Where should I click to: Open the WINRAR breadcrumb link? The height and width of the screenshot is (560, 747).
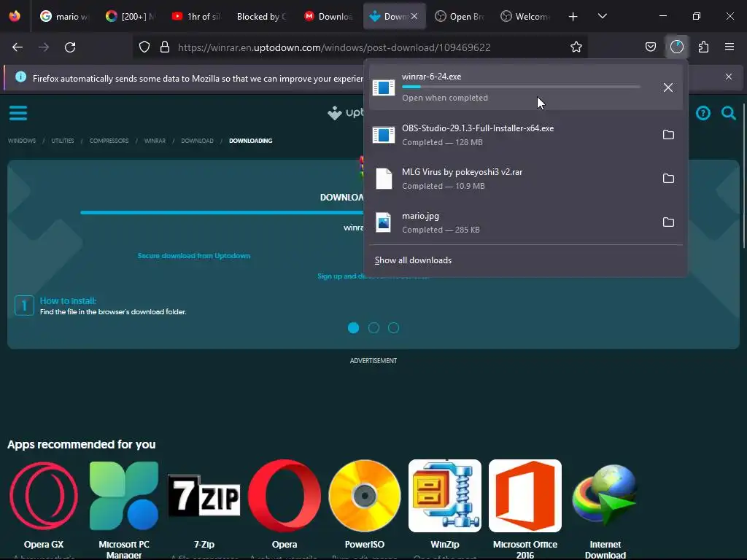pyautogui.click(x=155, y=141)
